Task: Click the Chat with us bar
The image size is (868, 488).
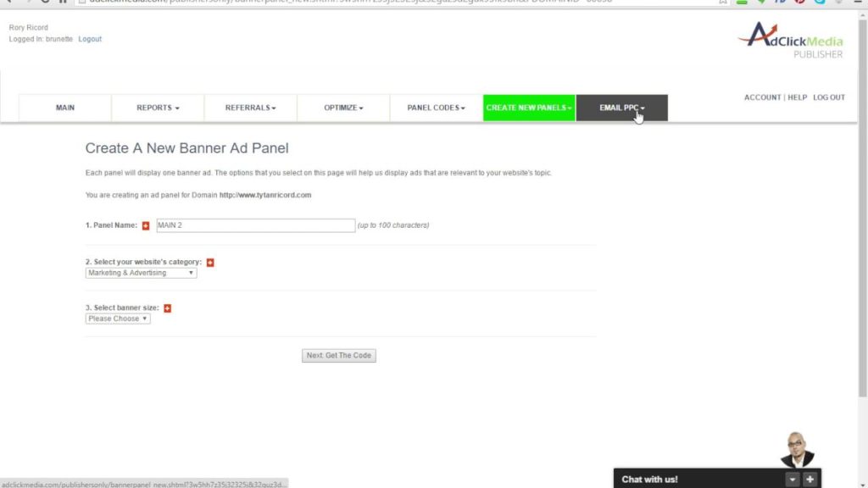Action: point(717,480)
